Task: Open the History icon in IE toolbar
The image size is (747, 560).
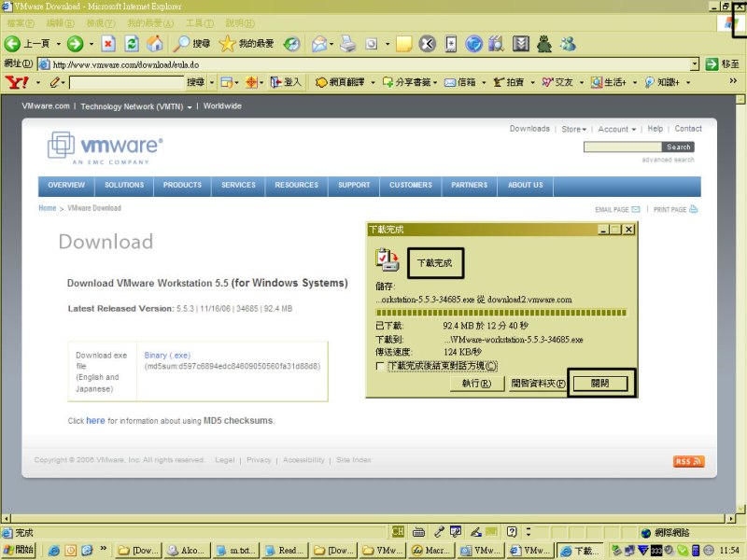Action: tap(291, 44)
